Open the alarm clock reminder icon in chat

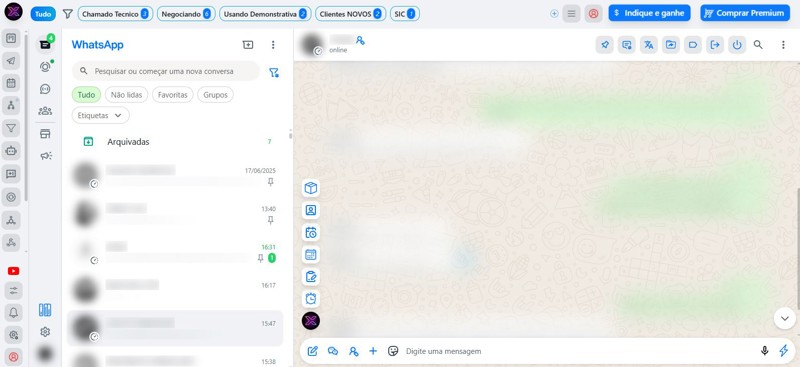coord(311,299)
